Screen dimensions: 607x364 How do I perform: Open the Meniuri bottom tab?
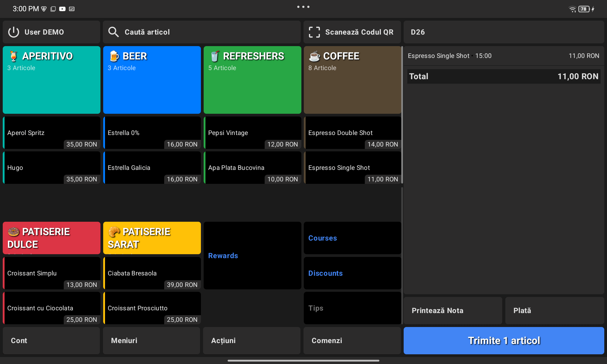pyautogui.click(x=151, y=340)
